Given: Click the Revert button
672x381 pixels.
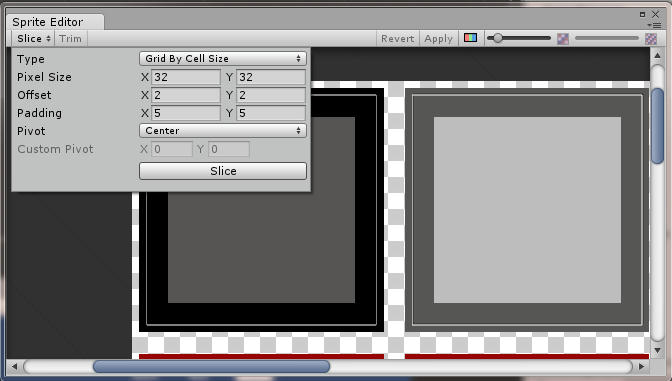Looking at the screenshot, I should (x=397, y=39).
